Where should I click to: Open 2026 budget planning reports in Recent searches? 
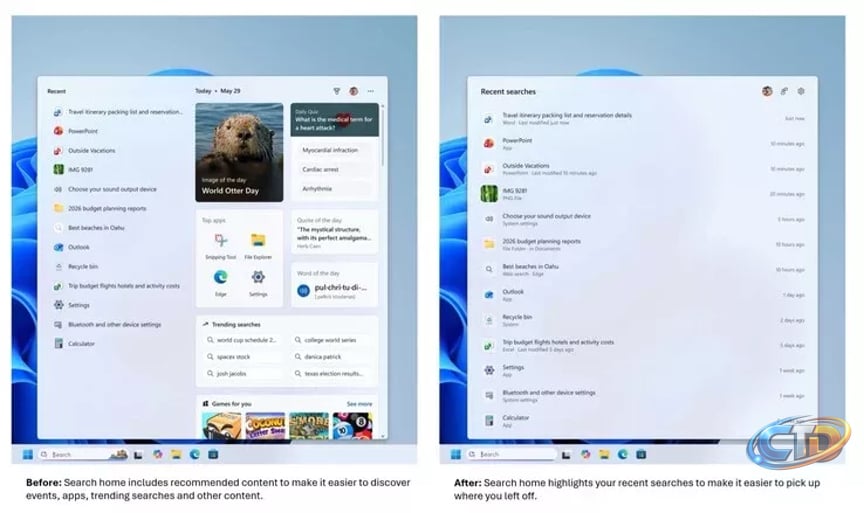[642, 245]
